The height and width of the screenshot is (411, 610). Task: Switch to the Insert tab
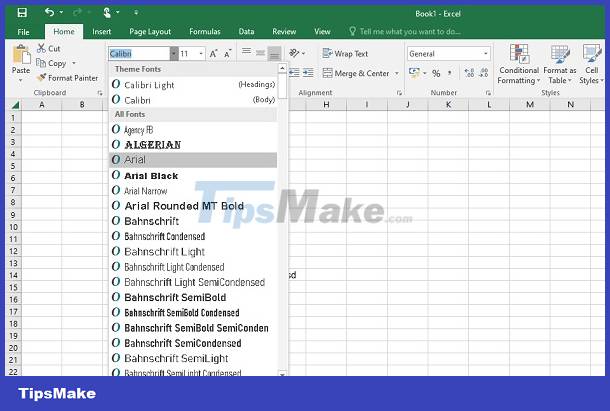(102, 32)
